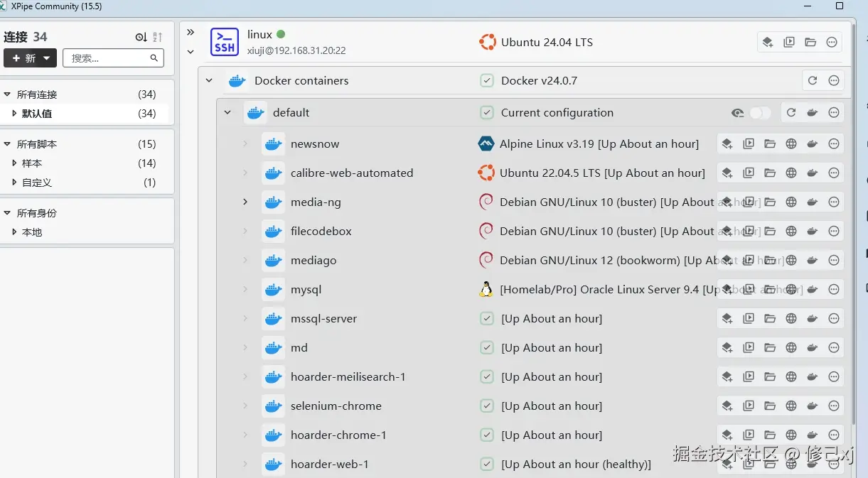868x478 pixels.
Task: Click the 搜索 search field
Action: [109, 58]
